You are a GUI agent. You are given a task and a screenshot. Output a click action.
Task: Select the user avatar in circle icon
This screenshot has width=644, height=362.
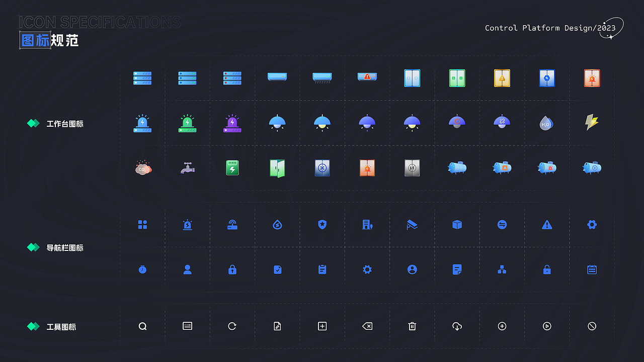[x=412, y=269]
